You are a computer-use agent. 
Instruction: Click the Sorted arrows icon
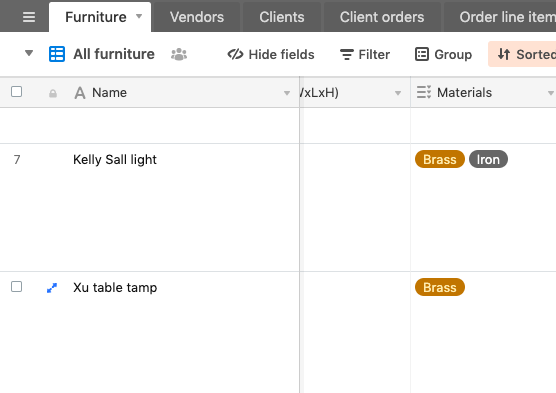(504, 54)
